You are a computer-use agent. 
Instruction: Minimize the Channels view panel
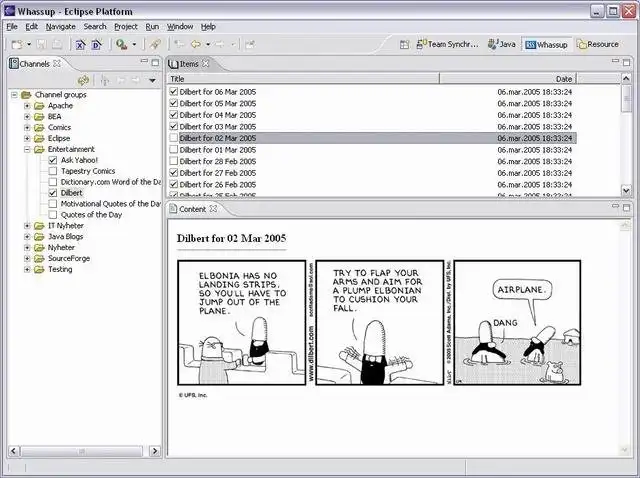(144, 61)
